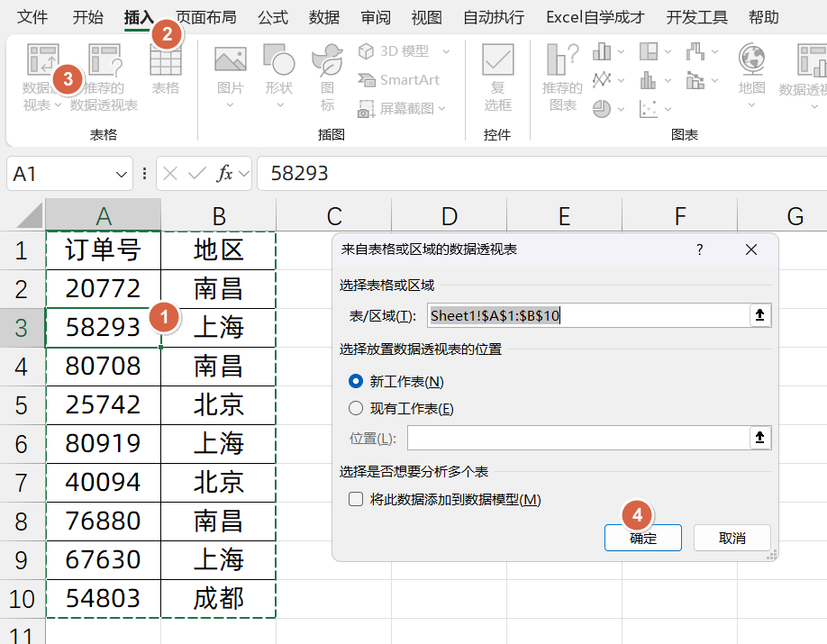Expand the Maps (地图) dropdown chevron

751,105
